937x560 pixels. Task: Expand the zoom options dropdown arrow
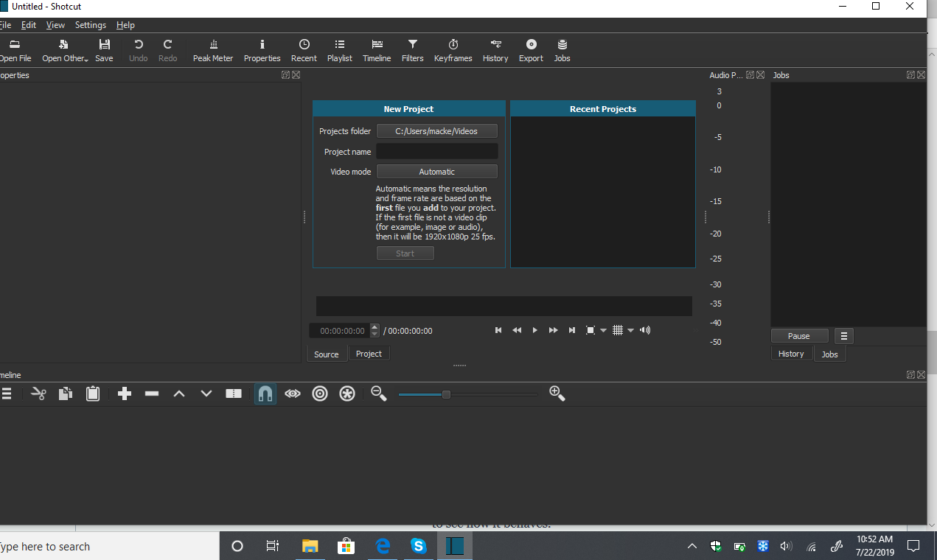pyautogui.click(x=603, y=331)
